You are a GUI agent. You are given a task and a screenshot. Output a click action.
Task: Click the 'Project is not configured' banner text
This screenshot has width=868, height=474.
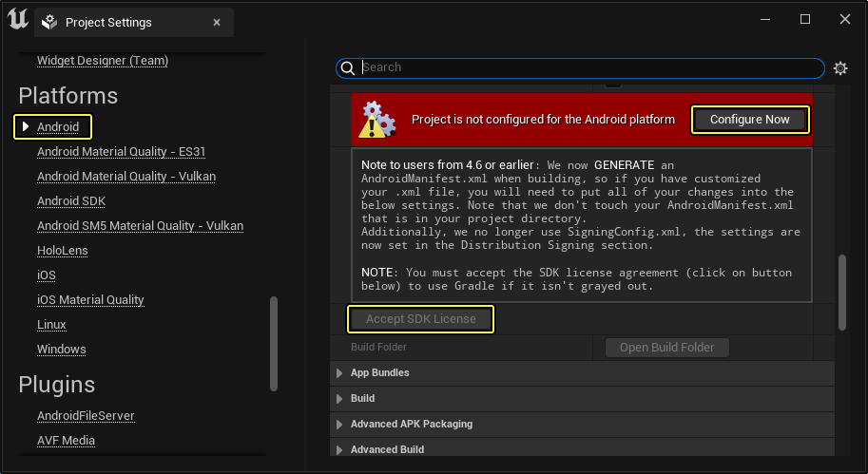coord(543,120)
